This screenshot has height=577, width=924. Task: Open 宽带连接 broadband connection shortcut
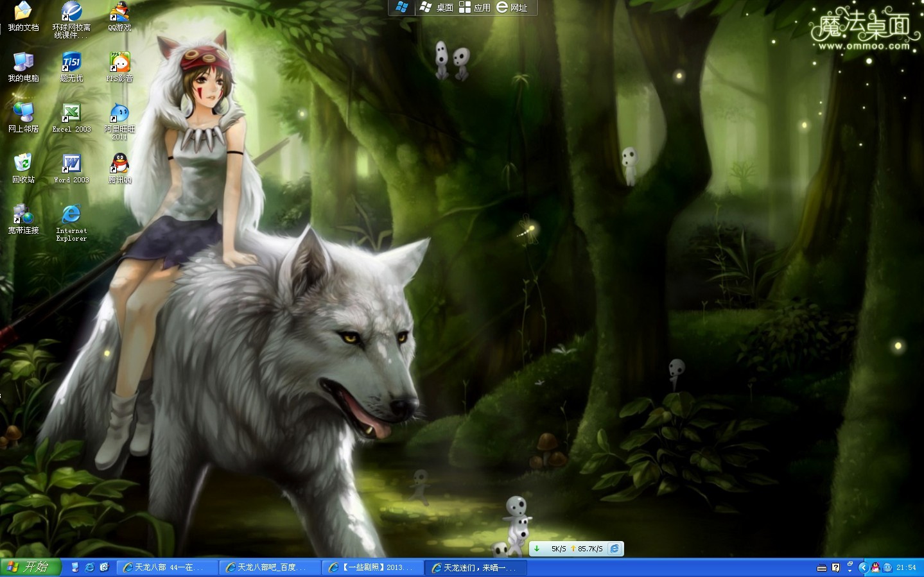pyautogui.click(x=23, y=220)
